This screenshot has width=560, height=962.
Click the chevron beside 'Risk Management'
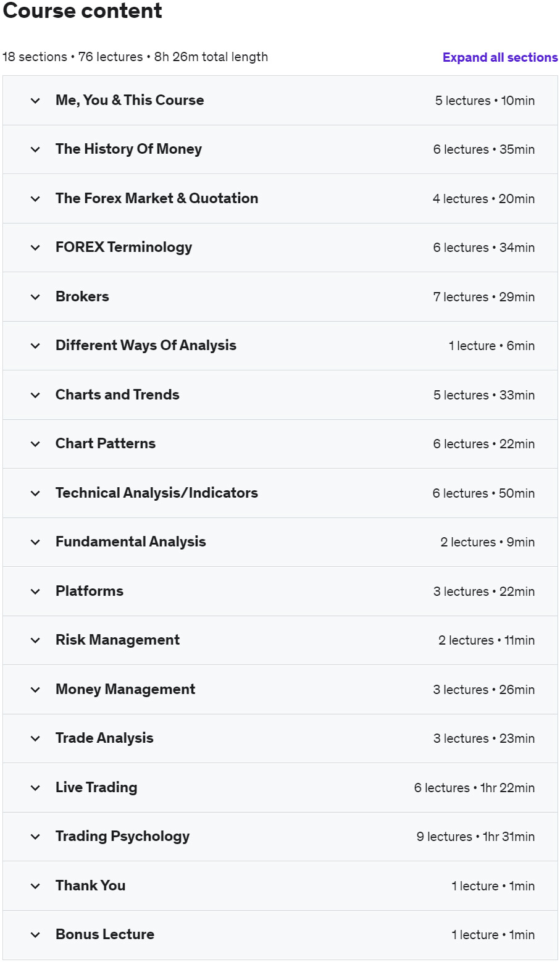pyautogui.click(x=36, y=640)
